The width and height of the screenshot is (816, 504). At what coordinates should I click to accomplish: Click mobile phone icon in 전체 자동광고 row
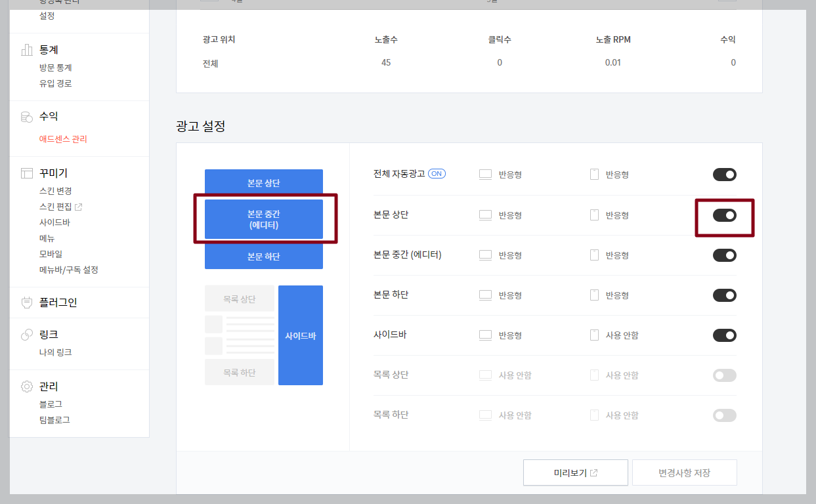tap(594, 175)
